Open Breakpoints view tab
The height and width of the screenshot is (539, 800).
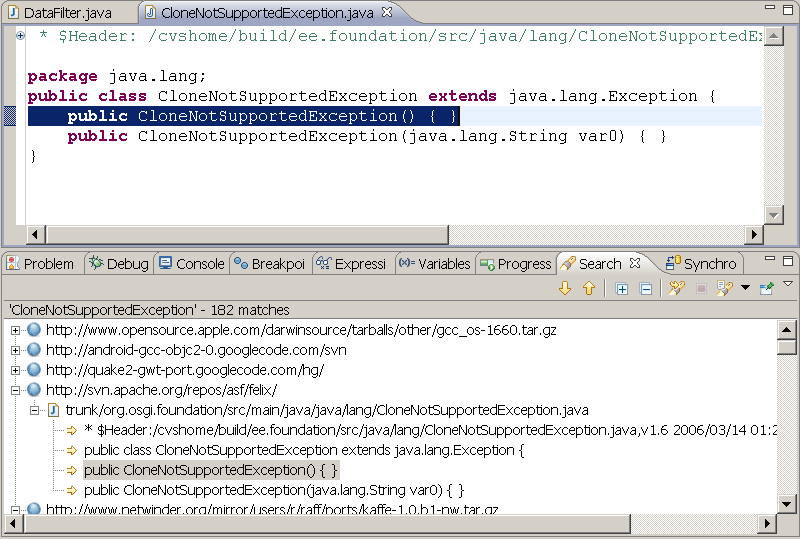[269, 264]
